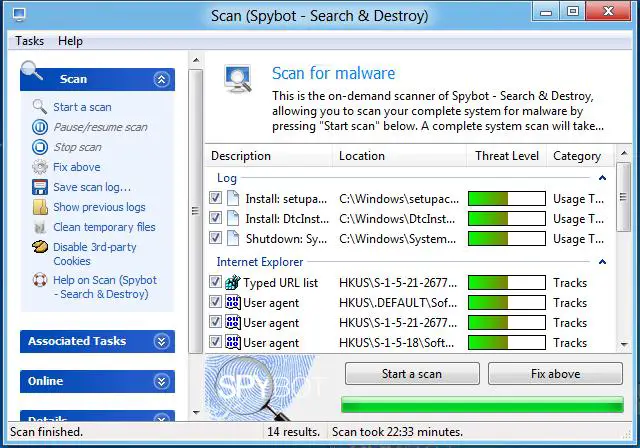Image resolution: width=640 pixels, height=448 pixels.
Task: Uncheck the Install: DtcInst... entry checkbox
Action: click(x=215, y=218)
